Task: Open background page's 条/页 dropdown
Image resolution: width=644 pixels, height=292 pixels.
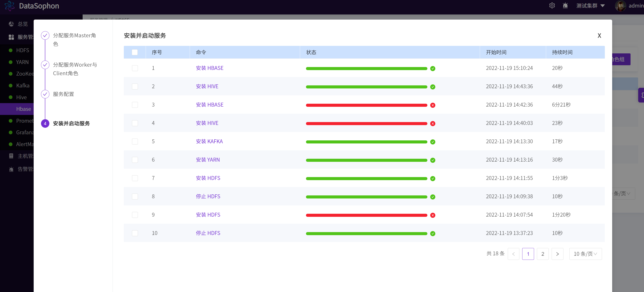Action: coord(623,194)
